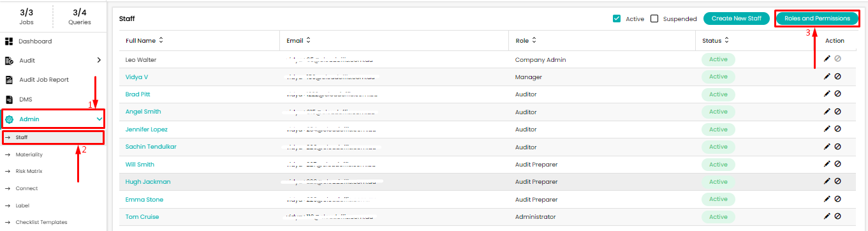Image resolution: width=868 pixels, height=231 pixels.
Task: Click the Dashboard grid icon
Action: [x=9, y=41]
